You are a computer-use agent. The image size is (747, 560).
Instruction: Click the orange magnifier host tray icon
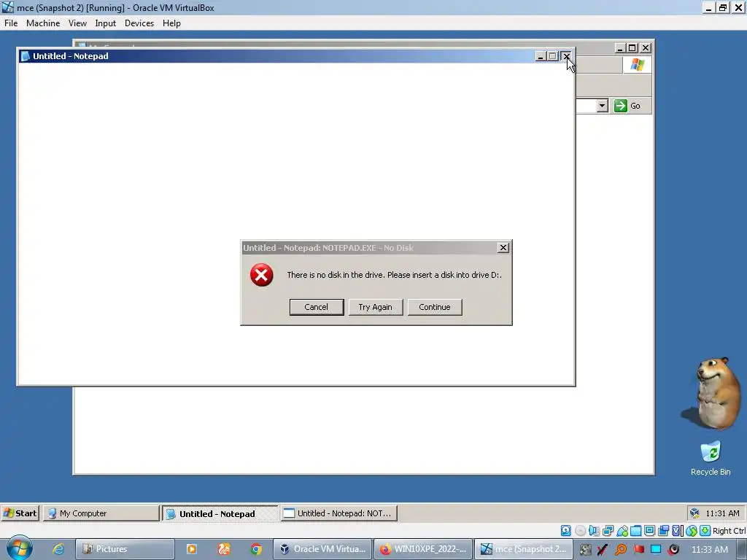620,549
